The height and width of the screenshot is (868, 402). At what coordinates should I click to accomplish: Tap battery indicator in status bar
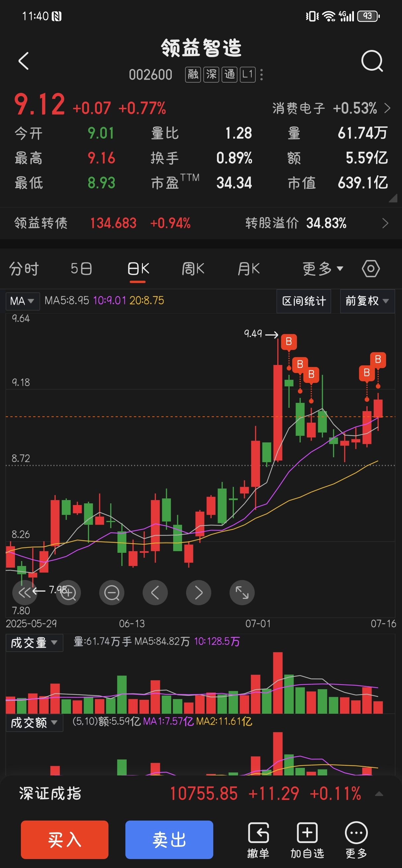(x=368, y=16)
